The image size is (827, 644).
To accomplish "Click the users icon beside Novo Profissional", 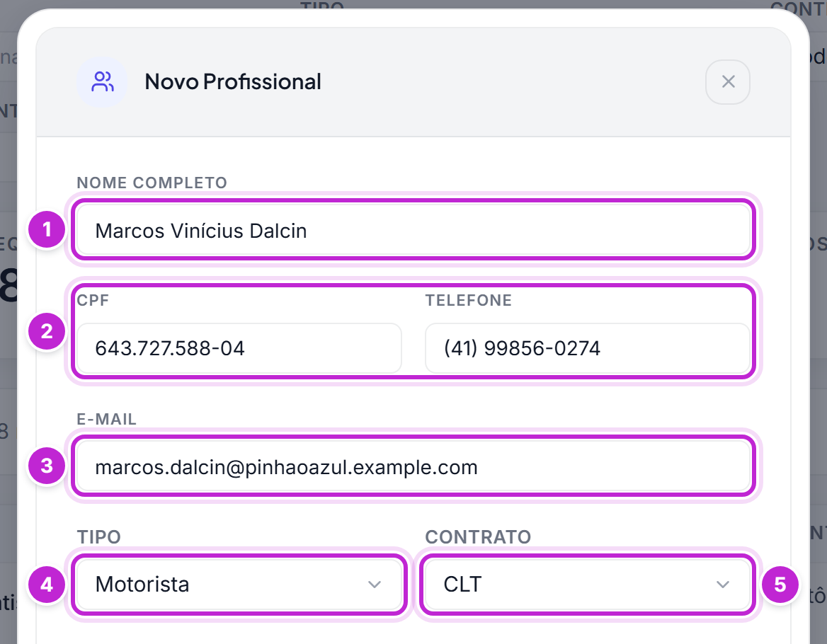I will (x=103, y=81).
